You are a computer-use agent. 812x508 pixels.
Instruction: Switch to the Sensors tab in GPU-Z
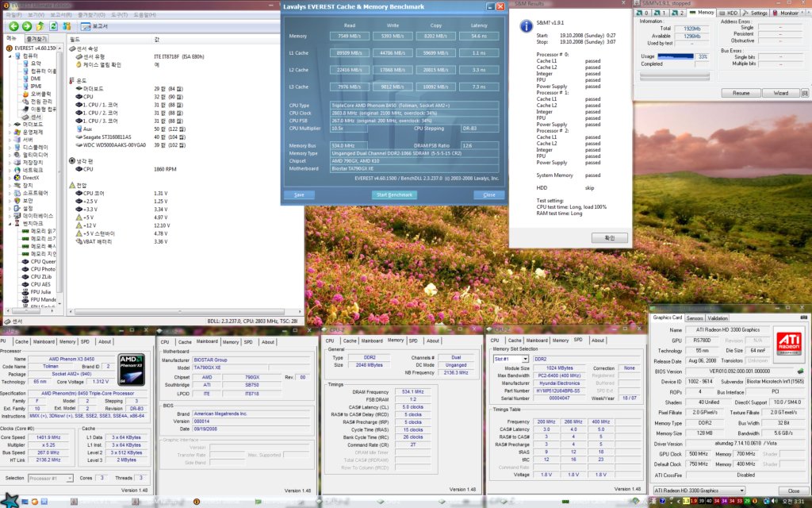click(695, 318)
